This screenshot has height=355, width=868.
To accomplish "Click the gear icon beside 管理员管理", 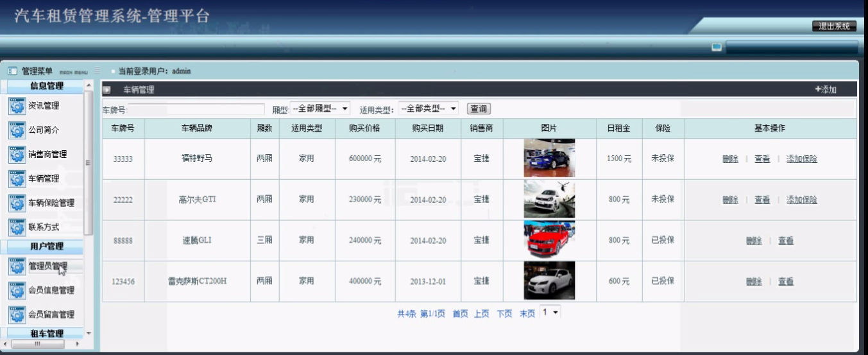I will click(x=17, y=266).
